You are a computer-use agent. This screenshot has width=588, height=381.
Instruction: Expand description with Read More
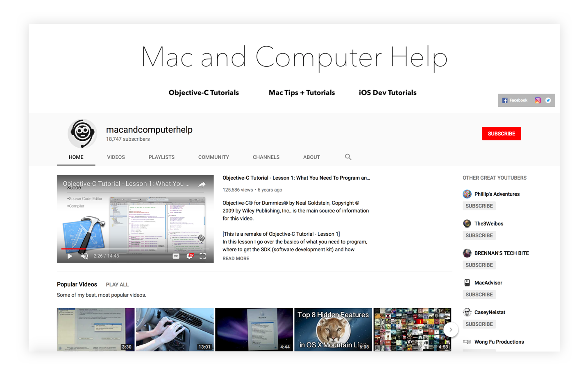(236, 259)
